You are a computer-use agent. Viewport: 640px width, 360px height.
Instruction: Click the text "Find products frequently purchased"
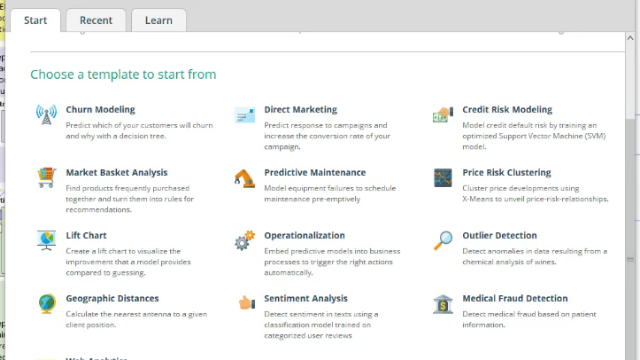pyautogui.click(x=127, y=188)
